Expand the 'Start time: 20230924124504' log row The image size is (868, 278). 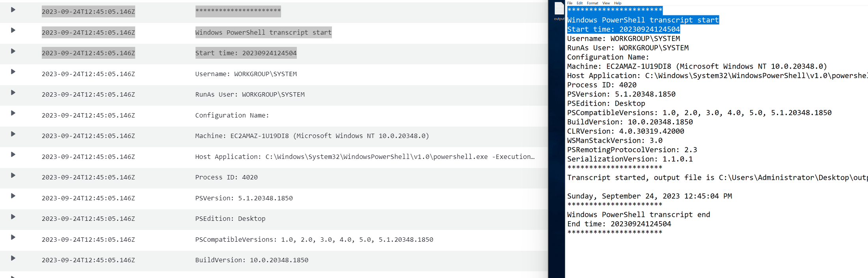pos(13,51)
